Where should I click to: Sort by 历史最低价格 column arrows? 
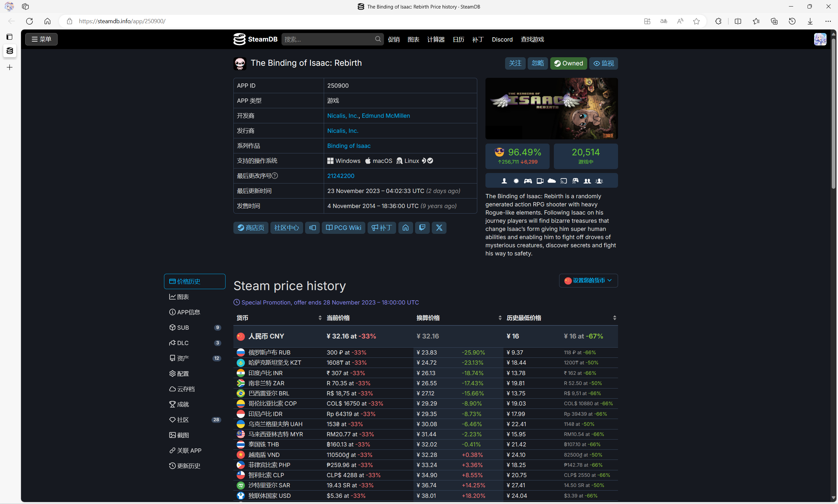pos(614,318)
